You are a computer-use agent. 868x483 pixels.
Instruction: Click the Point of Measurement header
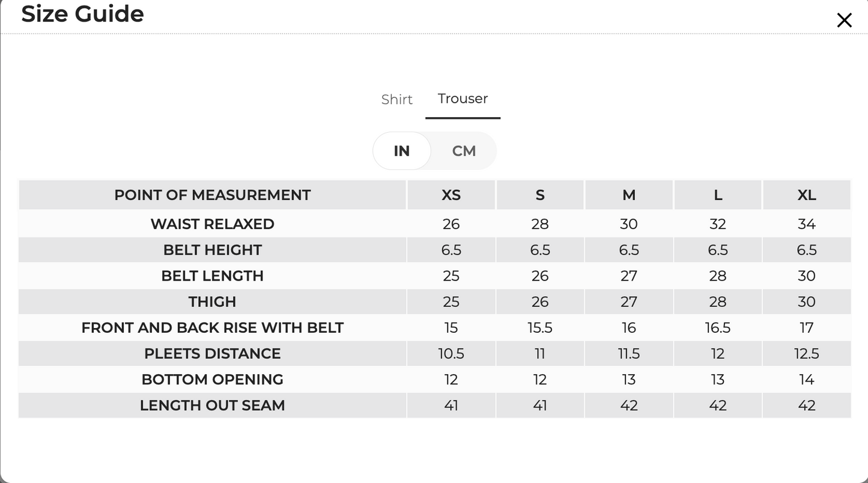pos(213,195)
